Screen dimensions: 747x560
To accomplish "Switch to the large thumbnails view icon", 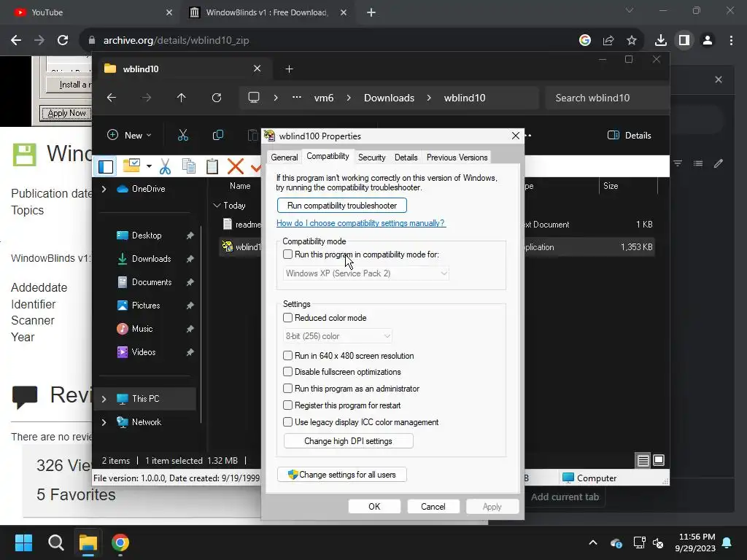I will click(659, 460).
